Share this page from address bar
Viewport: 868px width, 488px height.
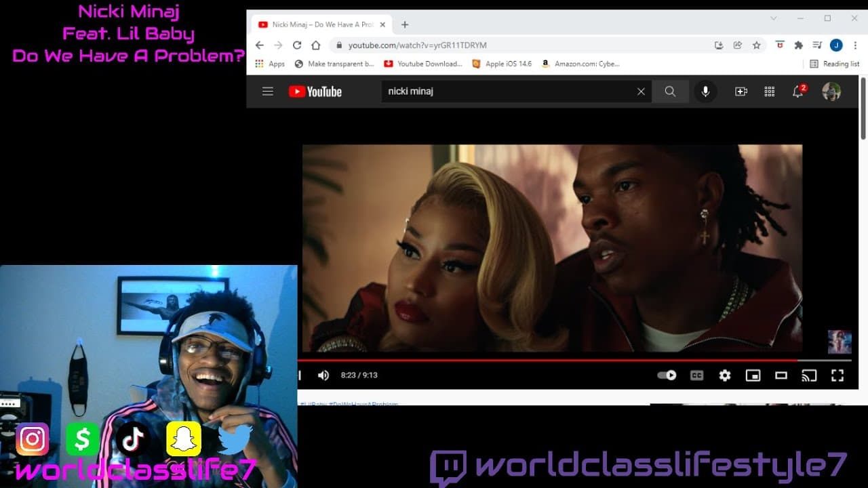738,45
